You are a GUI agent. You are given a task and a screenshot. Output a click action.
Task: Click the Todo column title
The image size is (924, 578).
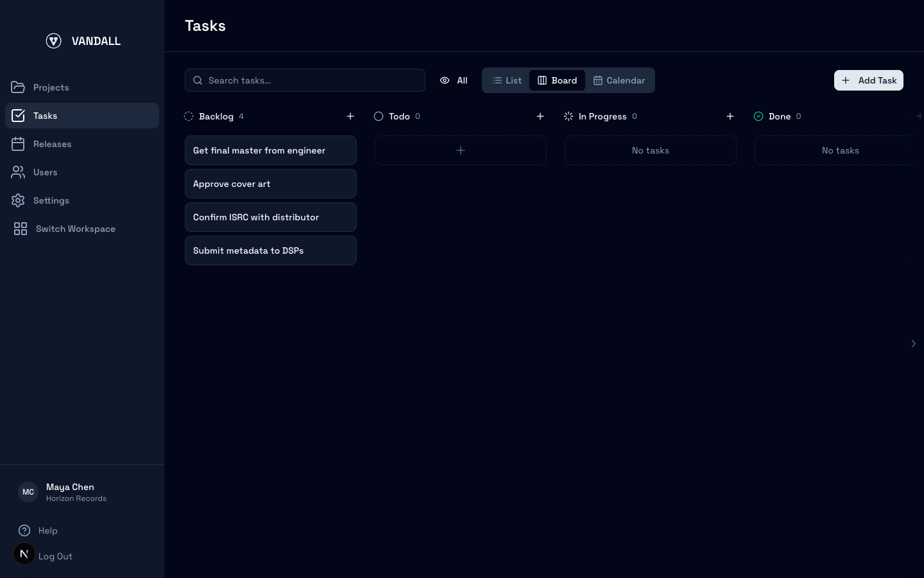tap(399, 116)
